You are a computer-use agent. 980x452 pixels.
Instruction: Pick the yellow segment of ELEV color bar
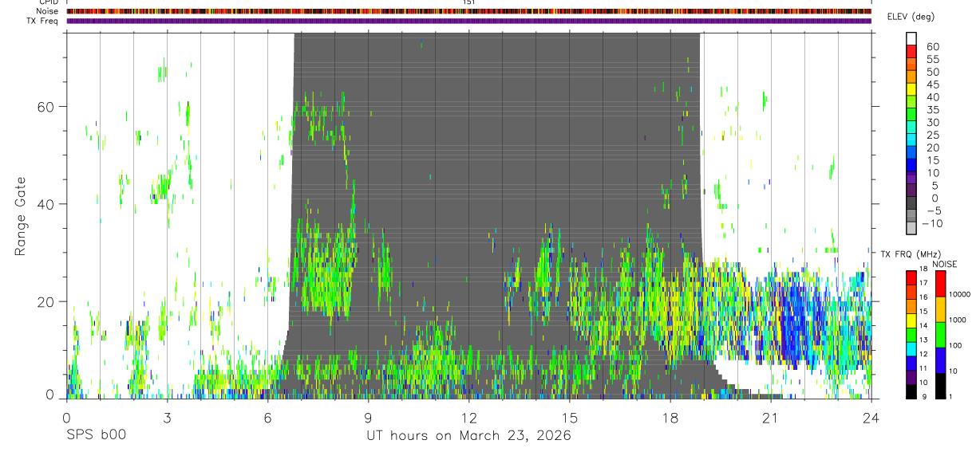911,88
